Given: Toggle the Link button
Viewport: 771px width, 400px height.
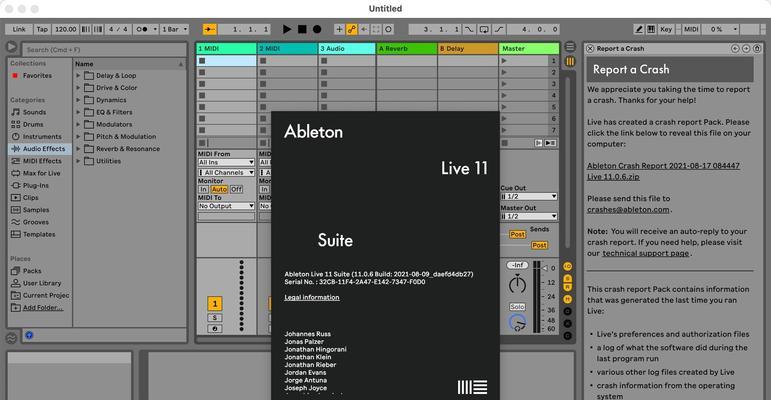Looking at the screenshot, I should click(x=19, y=30).
